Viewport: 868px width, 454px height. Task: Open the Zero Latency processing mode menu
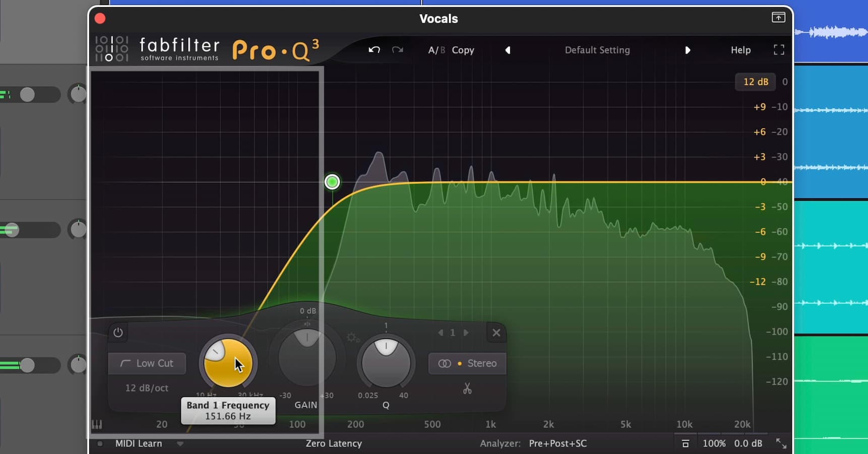(x=334, y=443)
